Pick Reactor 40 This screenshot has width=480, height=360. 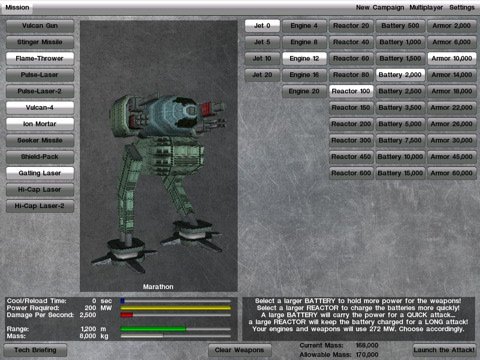351,42
